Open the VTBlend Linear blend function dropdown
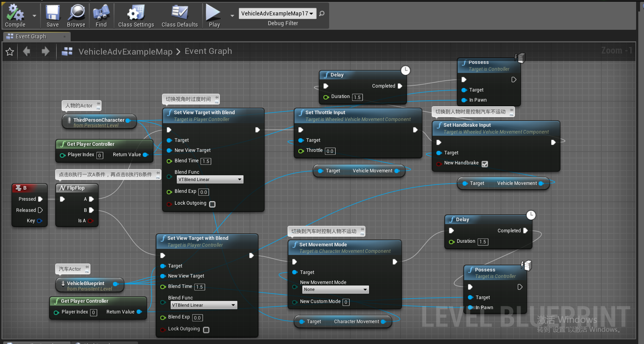The image size is (644, 344). coord(210,179)
